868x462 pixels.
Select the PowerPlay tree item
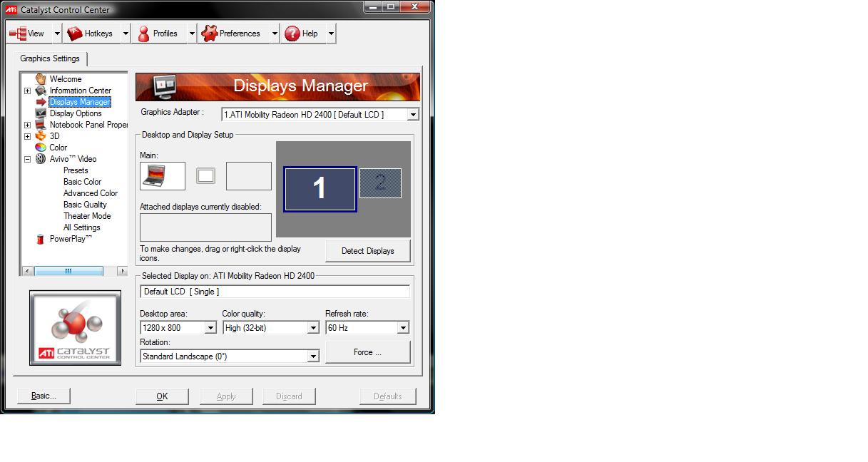(71, 239)
